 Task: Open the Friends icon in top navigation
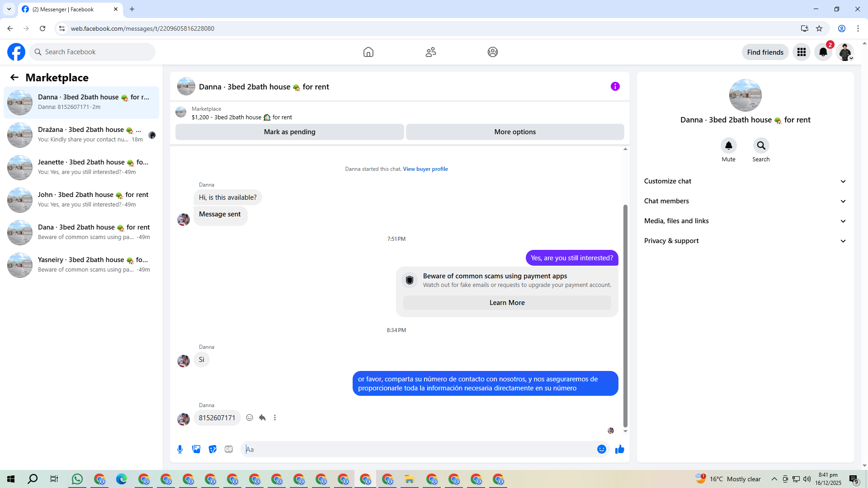coord(431,52)
